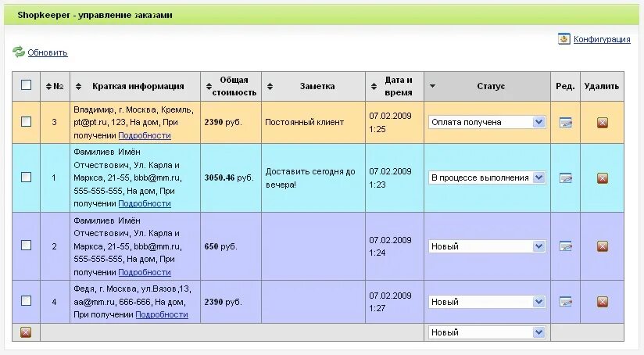The height and width of the screenshot is (355, 644).
Task: Click the Конфигурация settings icon
Action: (564, 38)
